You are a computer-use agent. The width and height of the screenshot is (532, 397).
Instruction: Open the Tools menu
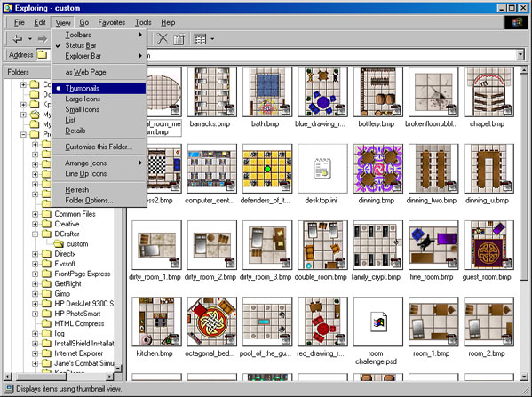(x=143, y=23)
